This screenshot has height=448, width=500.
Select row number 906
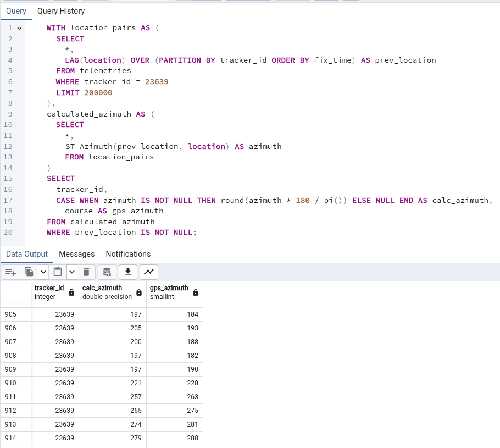tap(15, 328)
